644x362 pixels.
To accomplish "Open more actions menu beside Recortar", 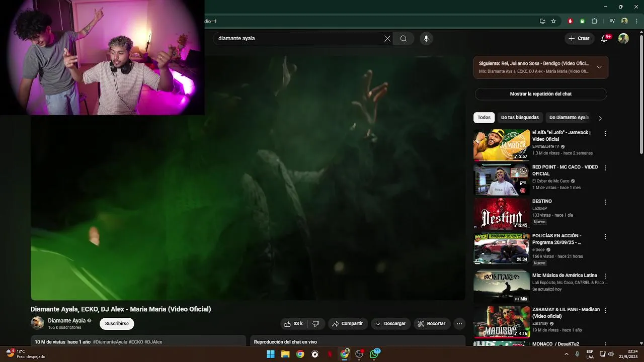I will [x=459, y=324].
